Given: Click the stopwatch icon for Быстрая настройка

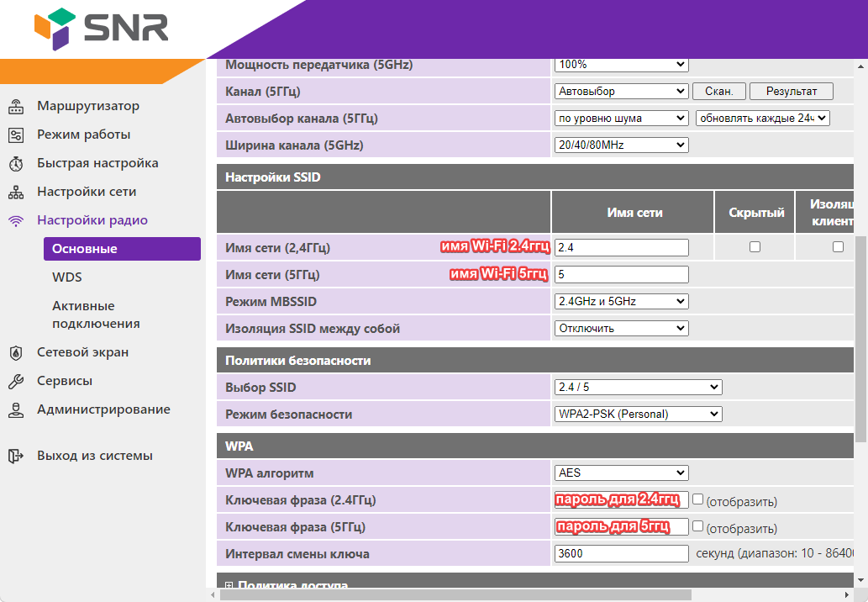Looking at the screenshot, I should coord(16,164).
